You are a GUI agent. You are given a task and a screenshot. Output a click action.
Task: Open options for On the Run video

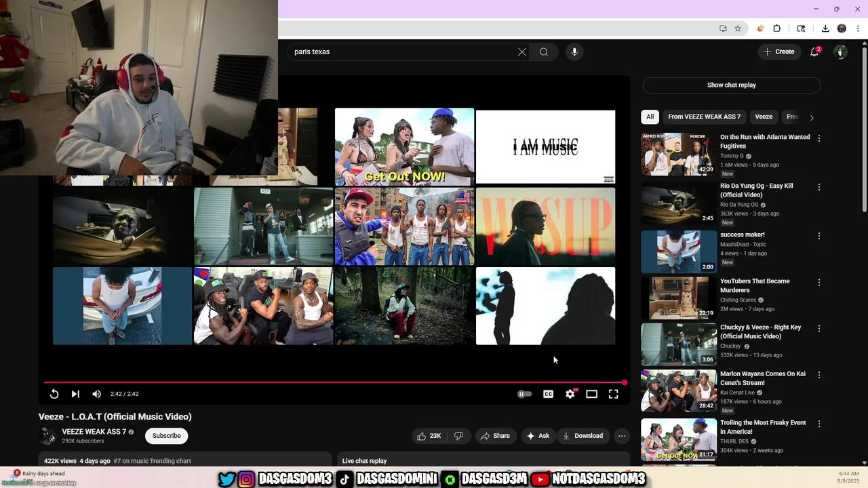(818, 138)
